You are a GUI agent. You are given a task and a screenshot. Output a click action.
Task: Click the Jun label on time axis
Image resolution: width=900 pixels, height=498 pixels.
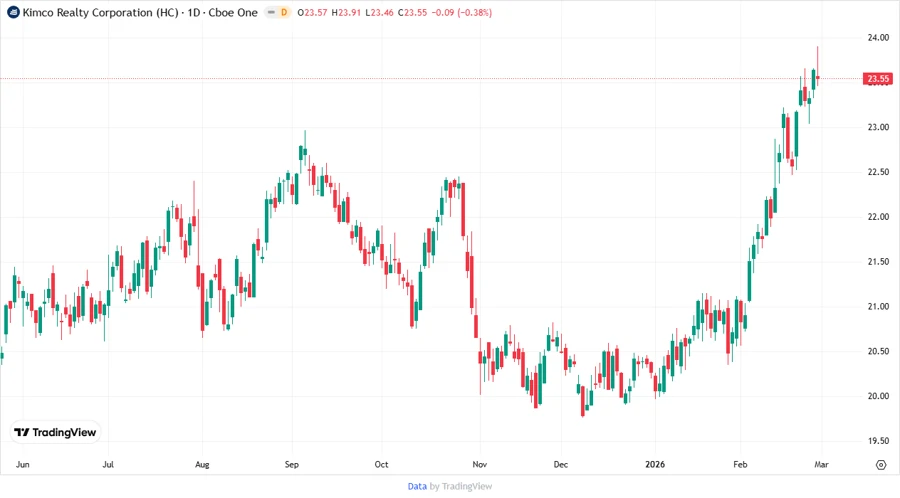(x=22, y=465)
